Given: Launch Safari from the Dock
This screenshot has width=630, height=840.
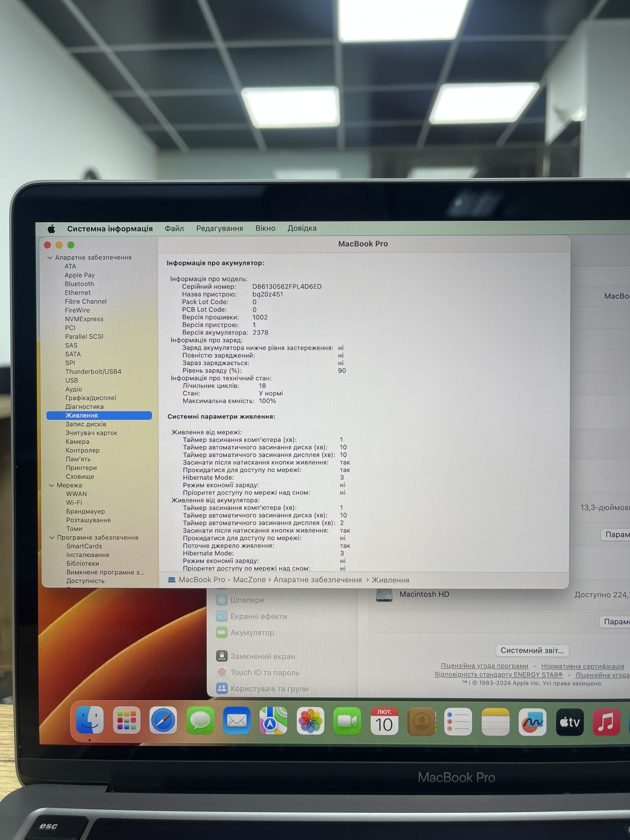Looking at the screenshot, I should coord(163,720).
